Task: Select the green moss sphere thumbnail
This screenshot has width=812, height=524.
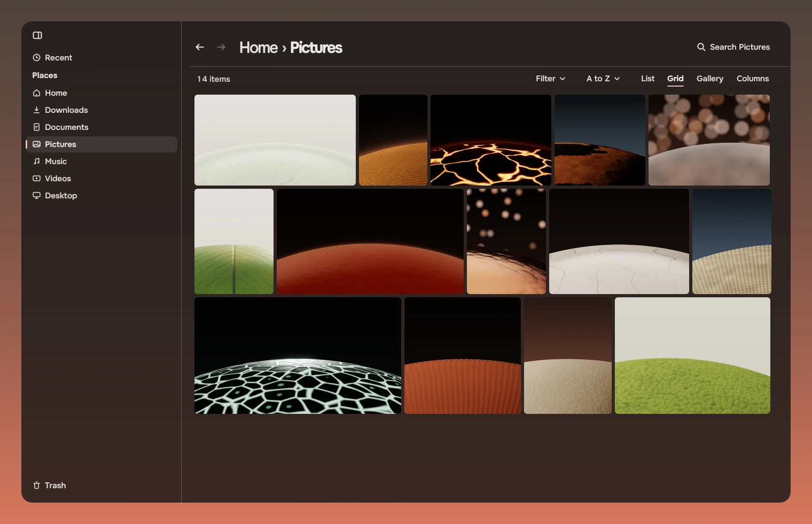Action: click(x=692, y=356)
